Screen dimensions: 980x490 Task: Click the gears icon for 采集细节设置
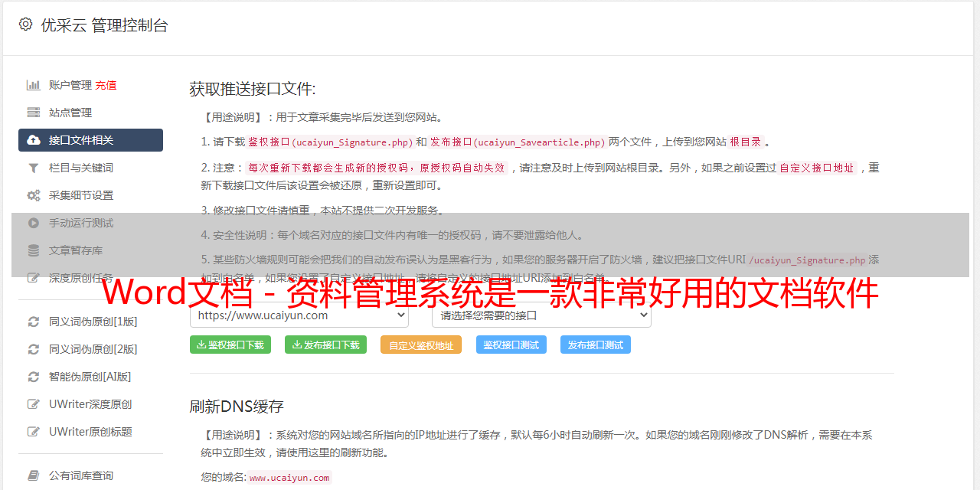(34, 195)
